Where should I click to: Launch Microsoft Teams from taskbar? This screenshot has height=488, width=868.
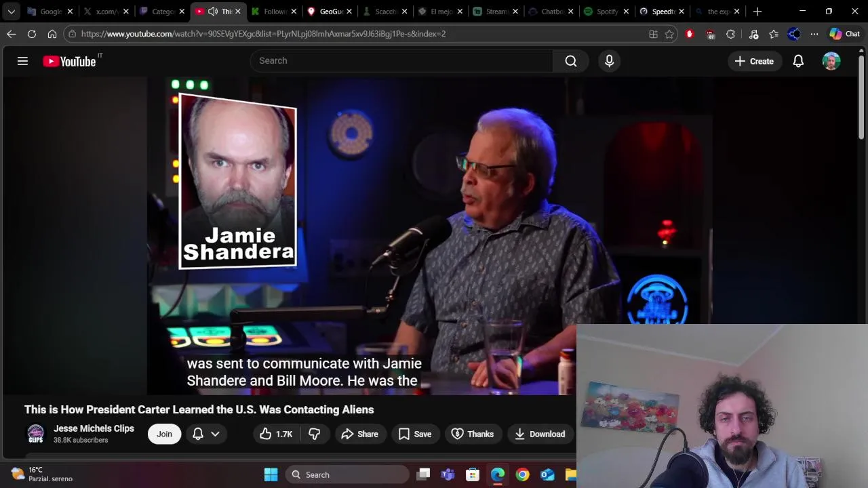coord(448,474)
